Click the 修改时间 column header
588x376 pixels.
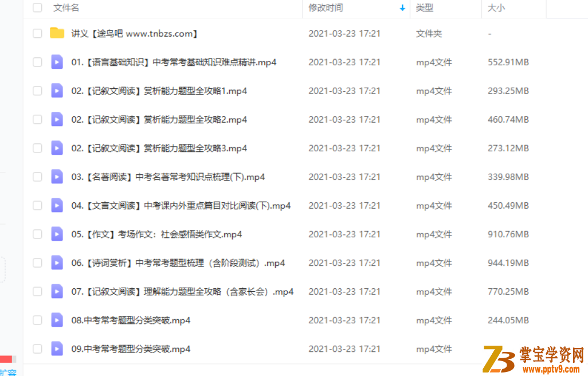pos(326,8)
